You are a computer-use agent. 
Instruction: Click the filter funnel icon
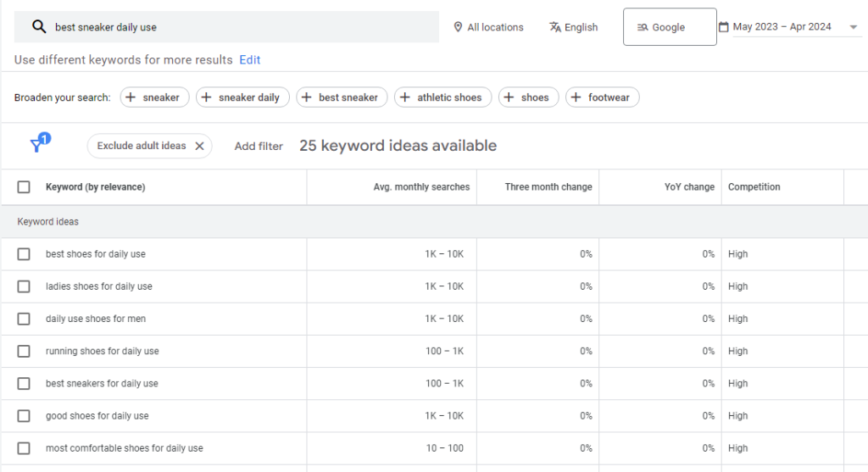pyautogui.click(x=37, y=146)
